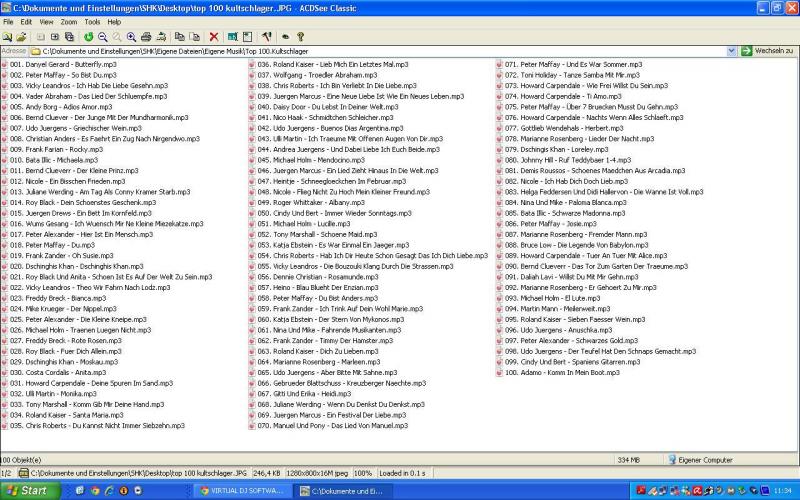The height and width of the screenshot is (500, 800).
Task: Click '049. Roger Whittaker - Albany.mp3'
Action: (x=311, y=203)
